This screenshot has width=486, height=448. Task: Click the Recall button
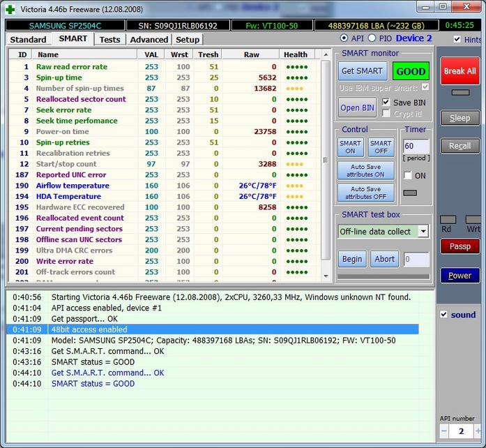point(460,146)
